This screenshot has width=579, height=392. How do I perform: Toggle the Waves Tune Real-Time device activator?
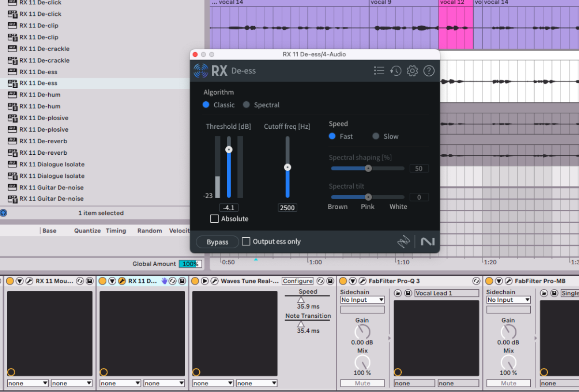(x=195, y=281)
